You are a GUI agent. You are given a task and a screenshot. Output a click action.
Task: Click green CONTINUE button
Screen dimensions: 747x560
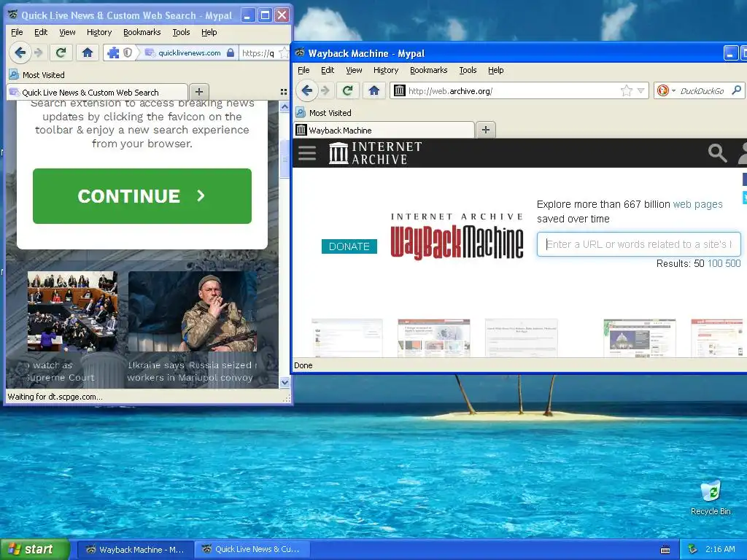(142, 195)
